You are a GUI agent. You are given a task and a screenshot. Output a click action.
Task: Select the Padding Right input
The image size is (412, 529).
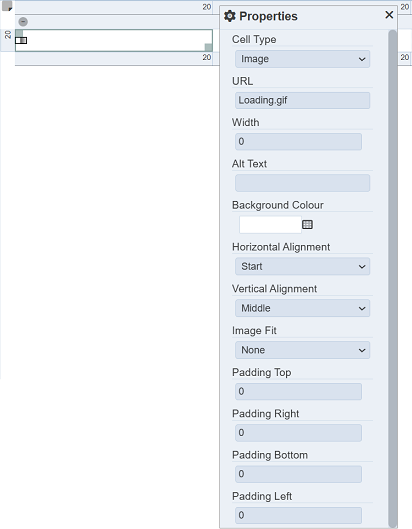click(x=298, y=433)
